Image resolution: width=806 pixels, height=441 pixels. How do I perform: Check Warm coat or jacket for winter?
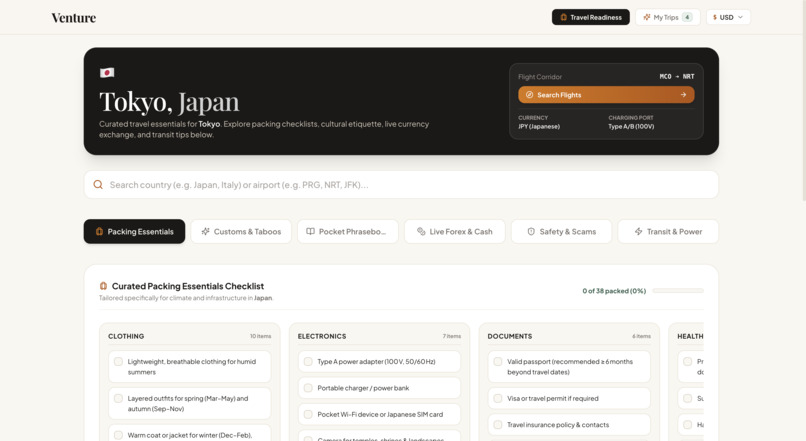pos(118,435)
